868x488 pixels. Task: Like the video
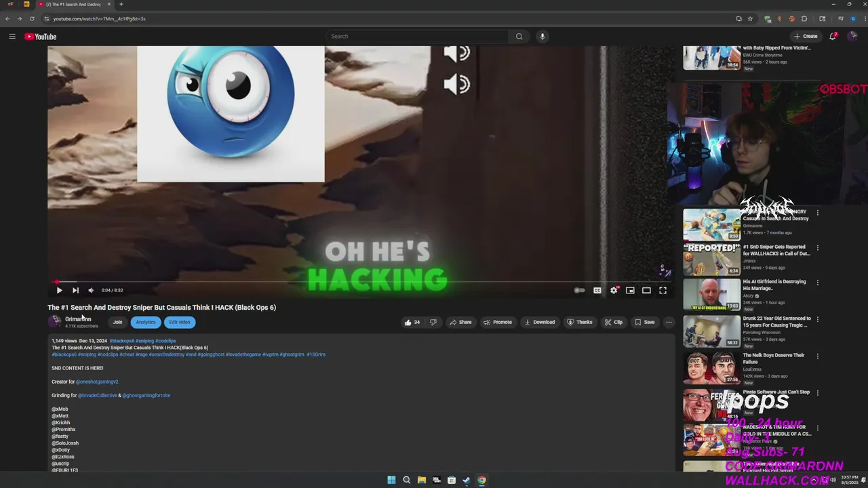[x=412, y=323]
